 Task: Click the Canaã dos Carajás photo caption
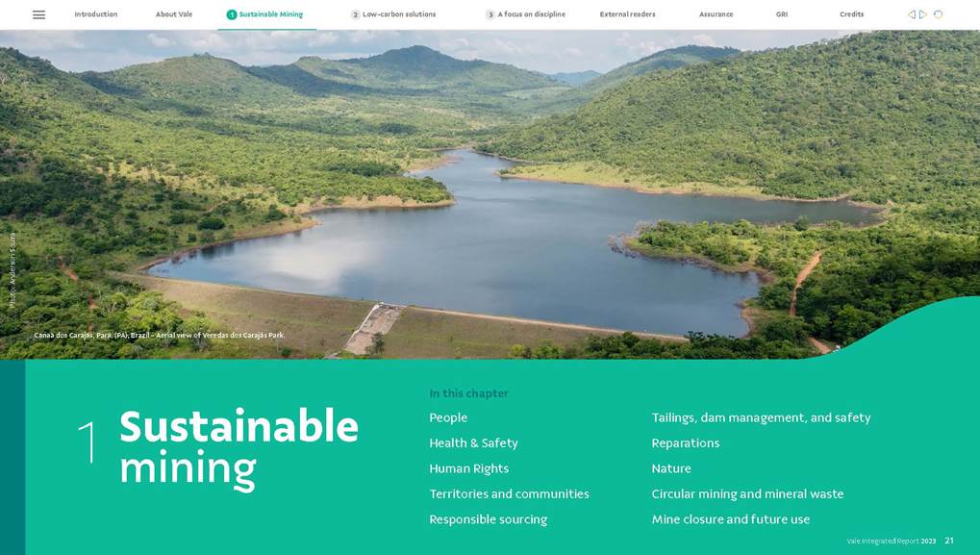(160, 335)
